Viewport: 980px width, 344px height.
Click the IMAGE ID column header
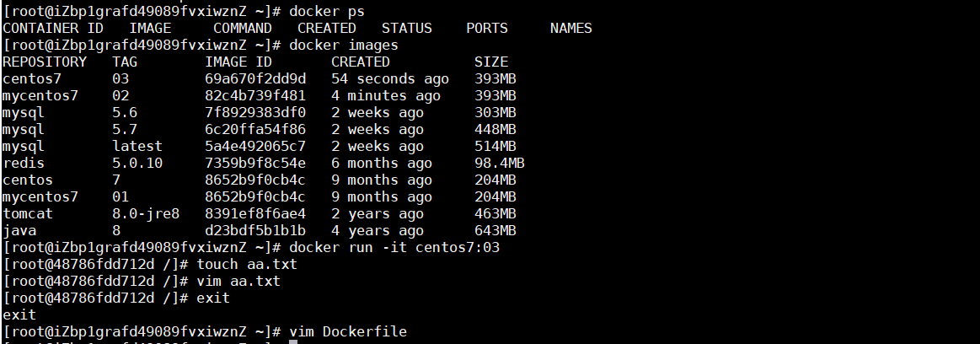[238, 62]
